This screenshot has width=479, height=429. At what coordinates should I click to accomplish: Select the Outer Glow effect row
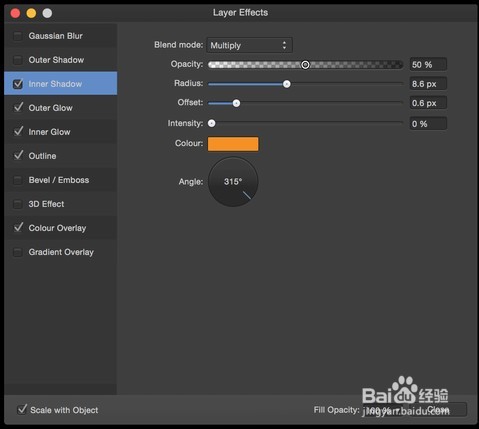pyautogui.click(x=61, y=108)
